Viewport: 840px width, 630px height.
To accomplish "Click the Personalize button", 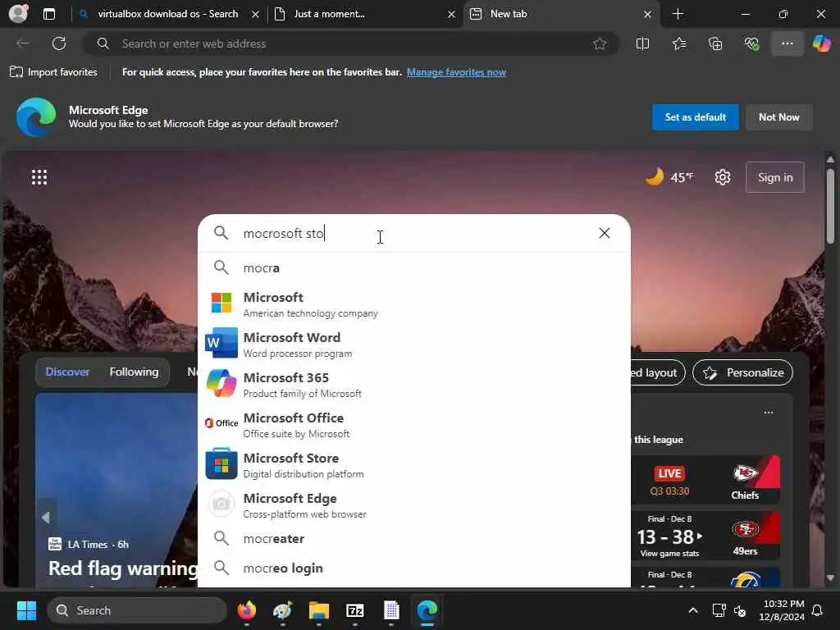I will [742, 372].
